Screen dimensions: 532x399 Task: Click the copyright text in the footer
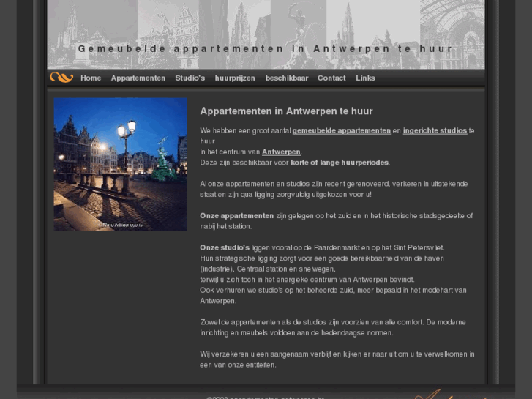265,396
